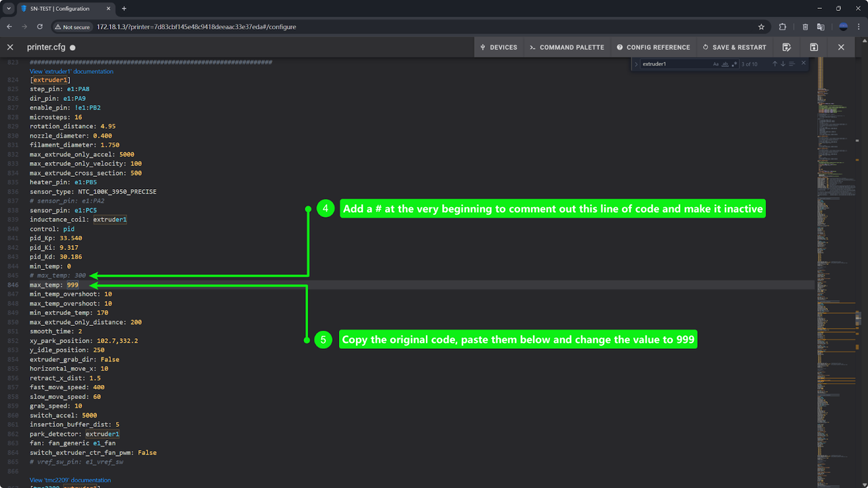Image resolution: width=868 pixels, height=488 pixels.
Task: Click the Save file floppy disk icon
Action: (x=814, y=47)
